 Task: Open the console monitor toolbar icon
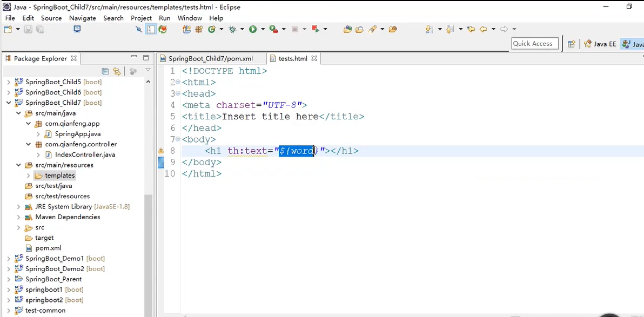tap(77, 29)
